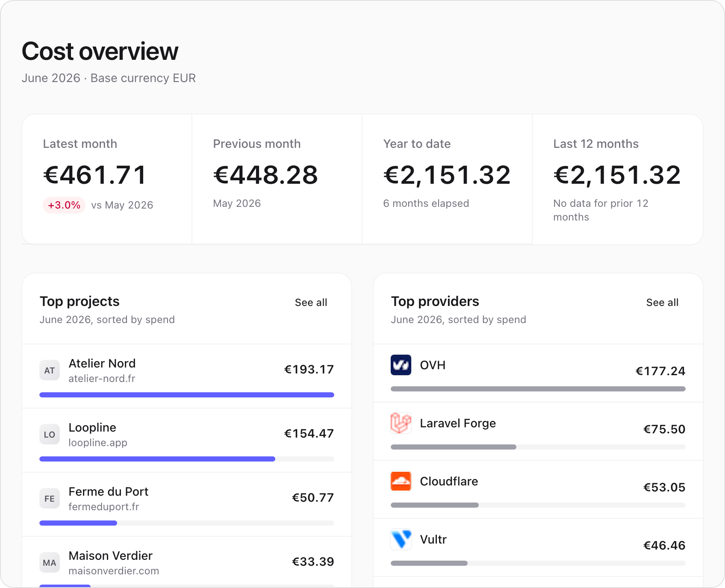Open the Maison Verdier project
This screenshot has height=588, width=725.
pyautogui.click(x=111, y=556)
